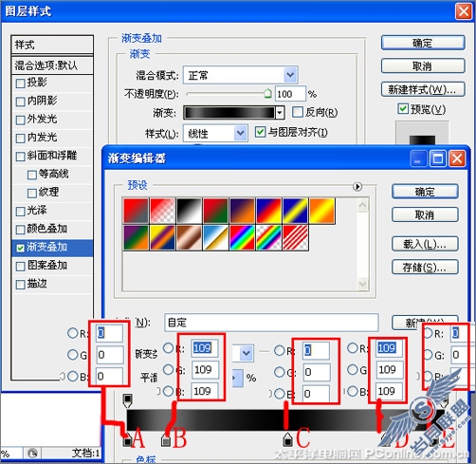Click the 文档 status bar text

[x=86, y=454]
